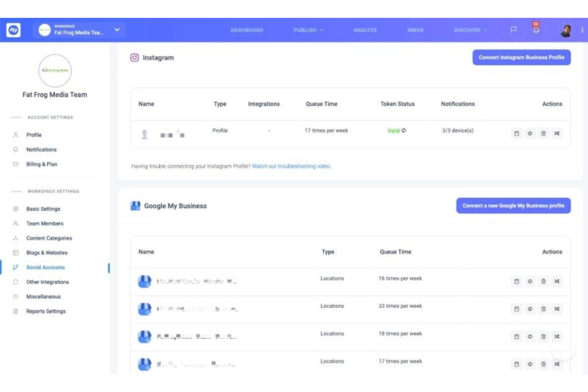Viewport: 588px width, 392px height.
Task: Click Connect a new Google My Business profile
Action: click(x=513, y=206)
